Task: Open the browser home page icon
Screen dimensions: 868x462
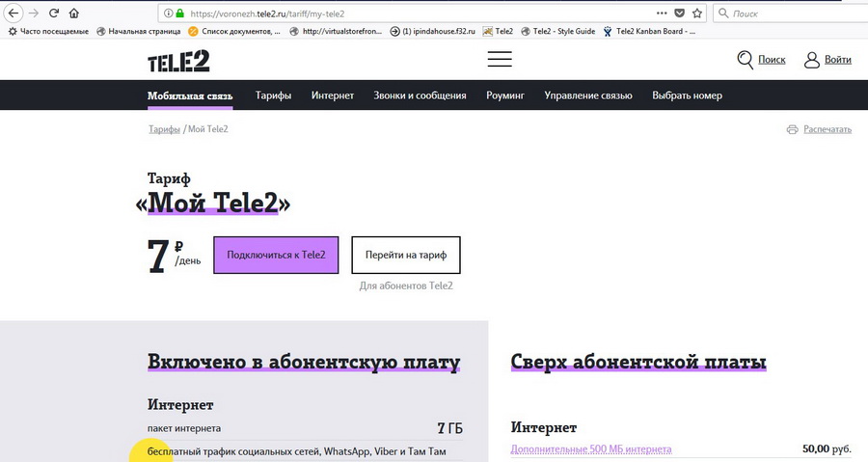Action: coord(73,14)
